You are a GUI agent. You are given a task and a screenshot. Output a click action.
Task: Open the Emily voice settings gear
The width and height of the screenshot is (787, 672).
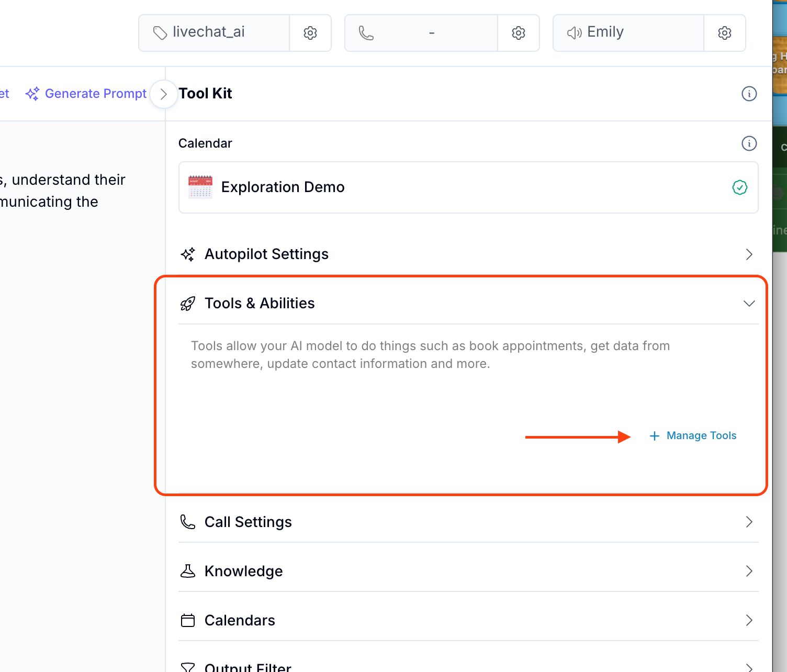point(724,33)
